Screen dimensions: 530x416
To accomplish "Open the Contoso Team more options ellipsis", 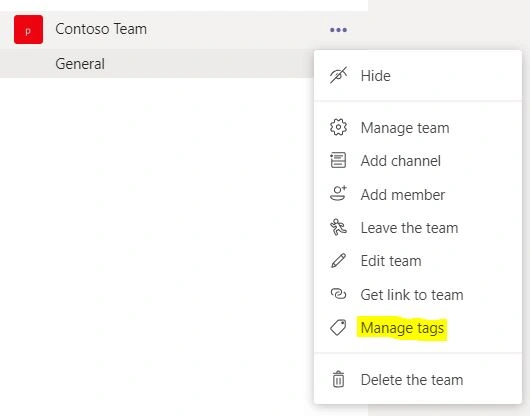I will (338, 30).
